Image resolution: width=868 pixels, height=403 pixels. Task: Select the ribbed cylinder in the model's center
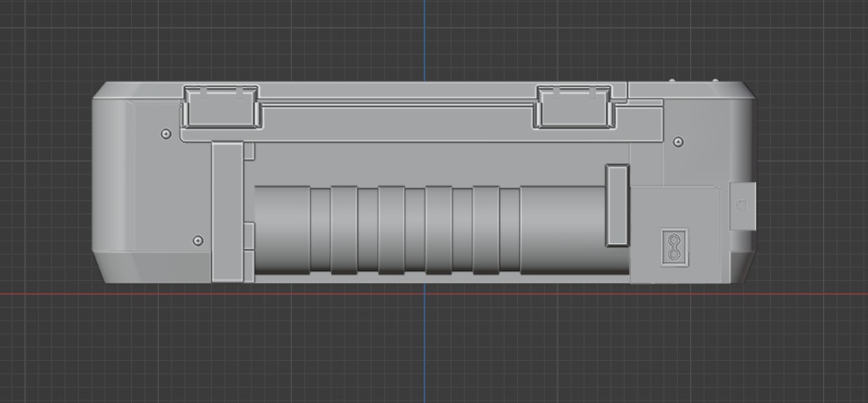click(442, 231)
